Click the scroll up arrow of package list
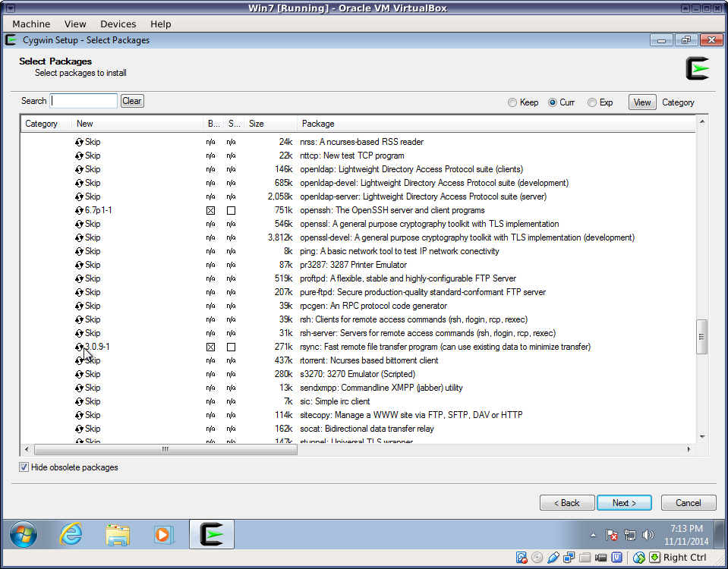 pyautogui.click(x=702, y=121)
